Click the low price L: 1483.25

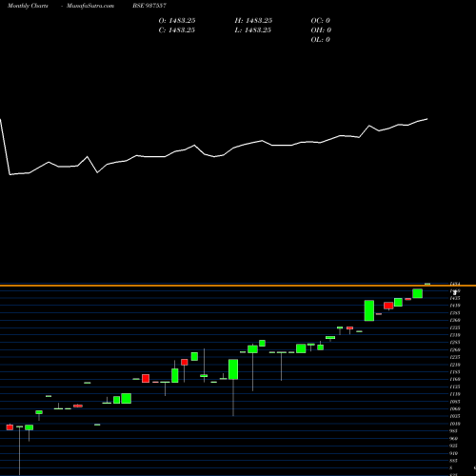point(253,30)
